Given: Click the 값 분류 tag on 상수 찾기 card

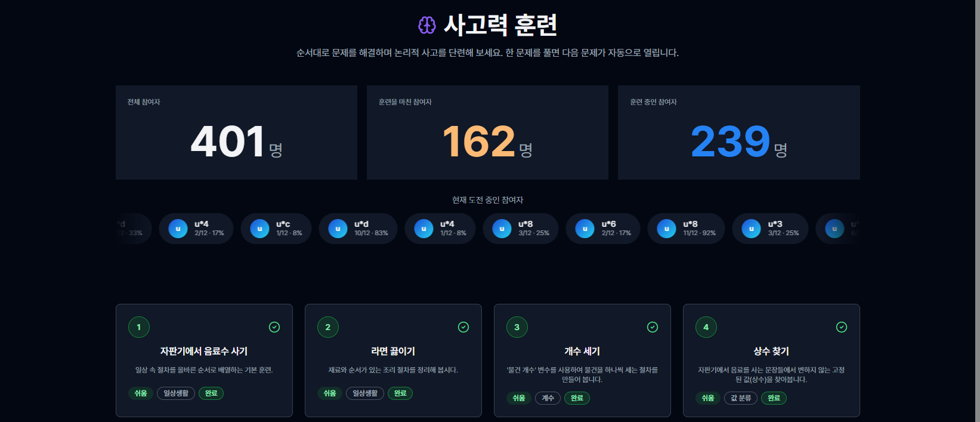Looking at the screenshot, I should (741, 398).
